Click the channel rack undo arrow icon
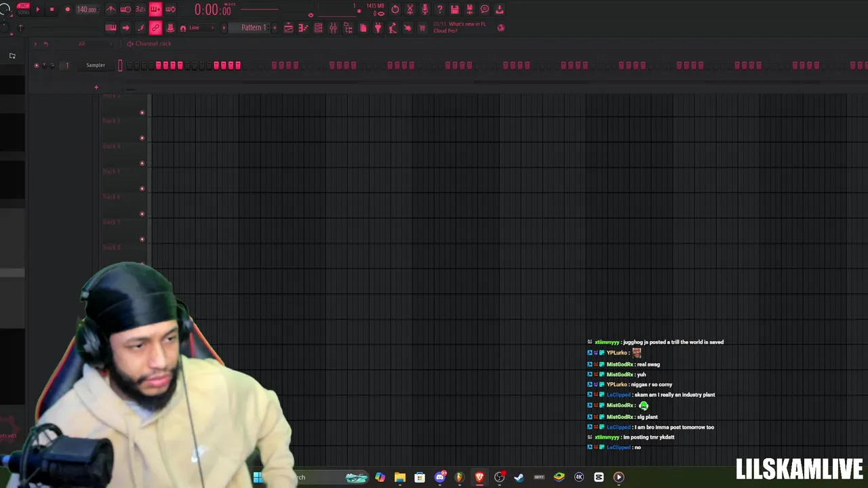Viewport: 868px width, 488px height. coord(45,44)
